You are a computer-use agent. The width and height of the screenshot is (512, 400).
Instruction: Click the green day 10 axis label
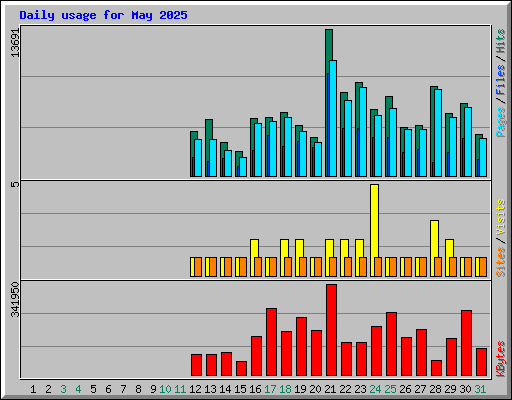(165, 389)
